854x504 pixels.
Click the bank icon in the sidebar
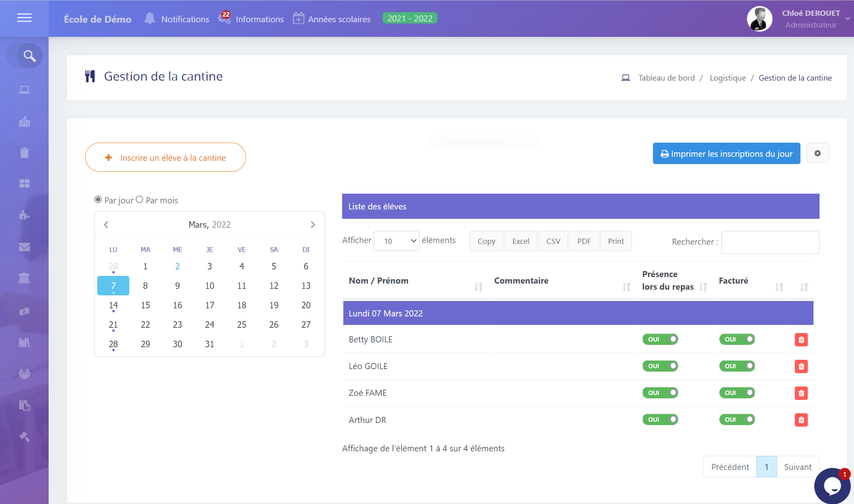pos(24,278)
